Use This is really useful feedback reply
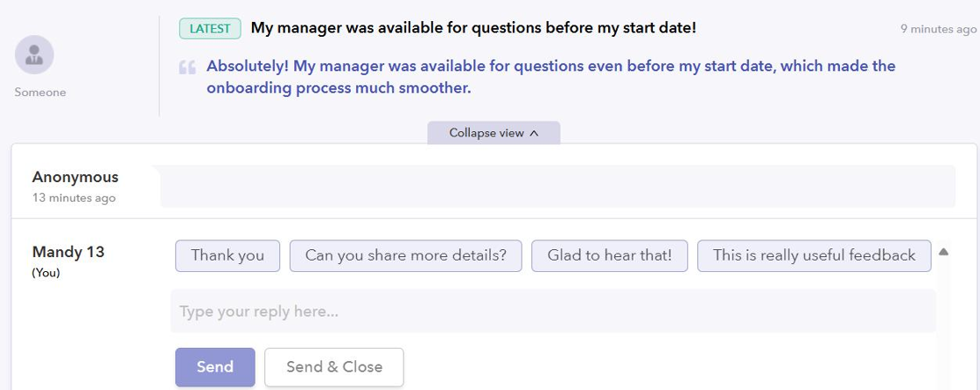980x390 pixels. tap(814, 255)
